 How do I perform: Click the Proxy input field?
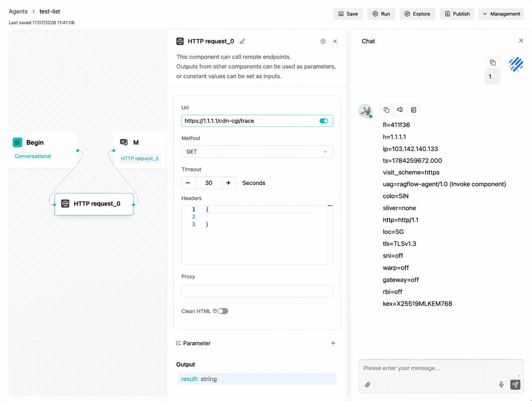click(x=257, y=291)
